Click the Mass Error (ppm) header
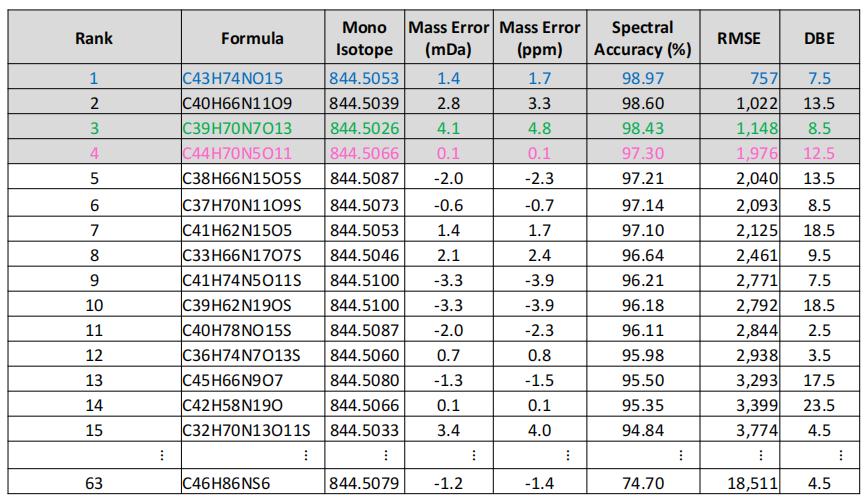The image size is (866, 502). [x=540, y=39]
